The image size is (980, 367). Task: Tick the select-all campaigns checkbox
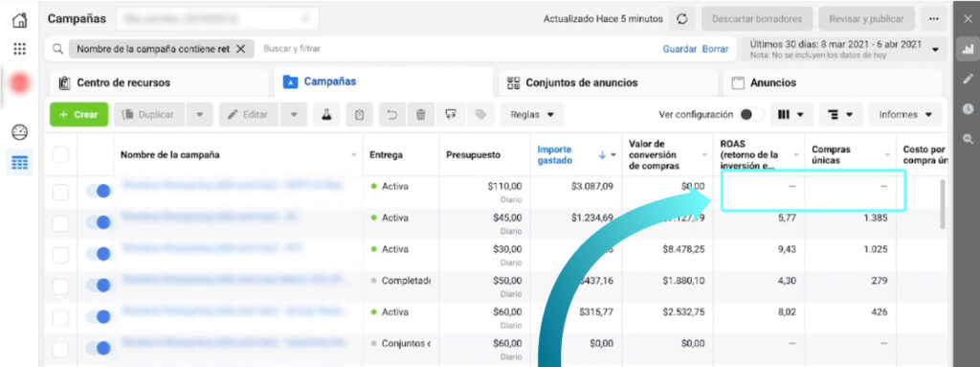pos(60,154)
